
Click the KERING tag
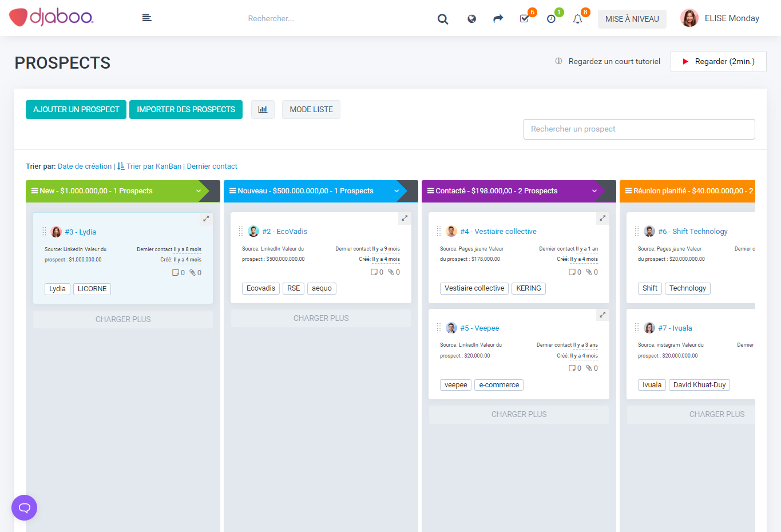(x=529, y=288)
